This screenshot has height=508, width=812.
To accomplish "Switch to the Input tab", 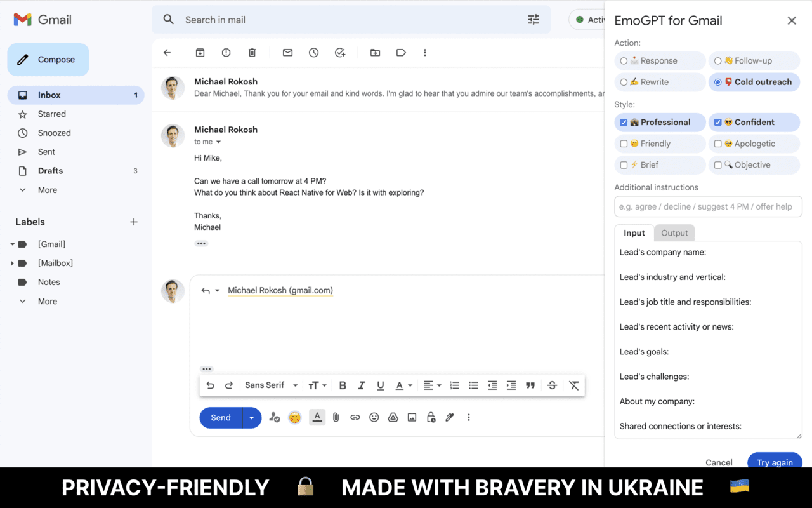I will [634, 233].
